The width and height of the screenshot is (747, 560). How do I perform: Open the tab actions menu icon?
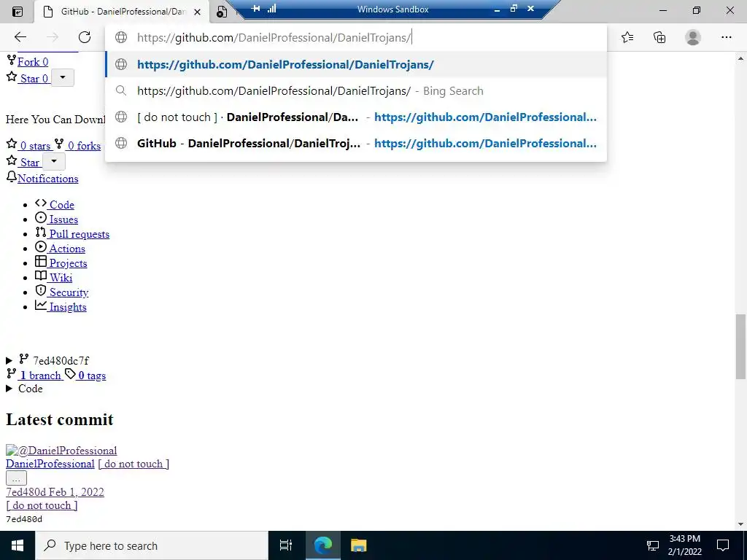(x=18, y=12)
